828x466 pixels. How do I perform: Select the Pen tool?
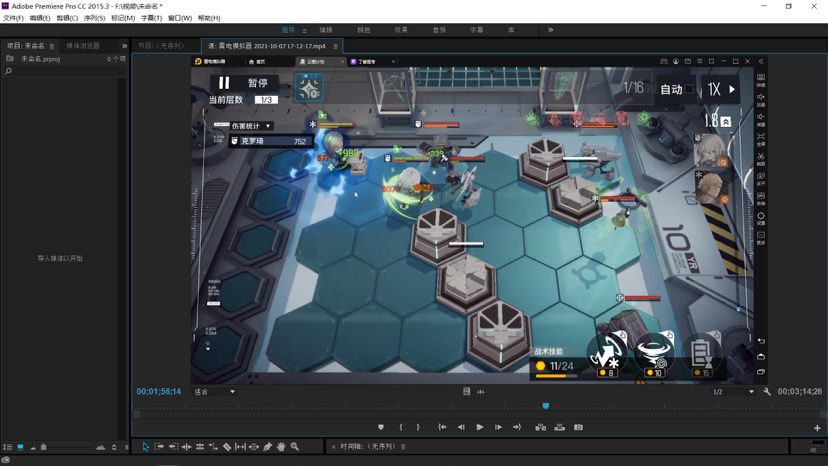[268, 447]
